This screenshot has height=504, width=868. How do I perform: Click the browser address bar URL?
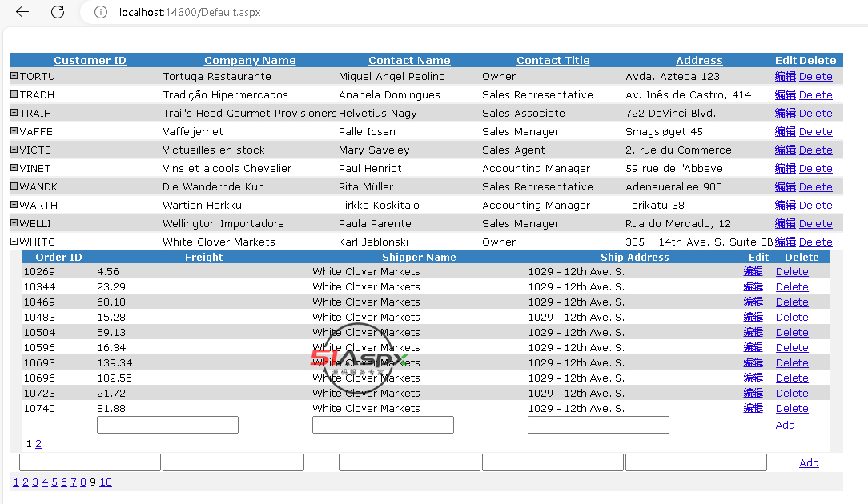[x=189, y=12]
